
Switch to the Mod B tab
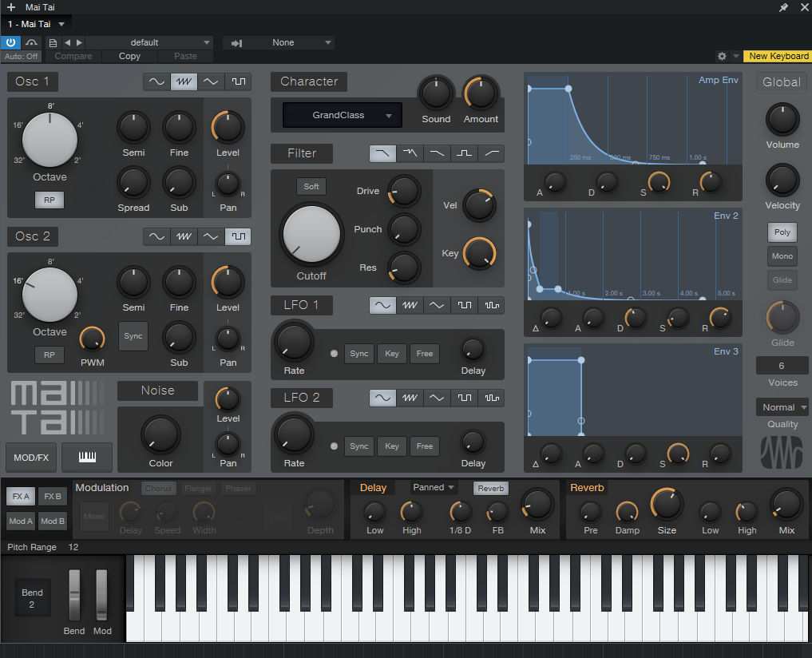tap(53, 521)
